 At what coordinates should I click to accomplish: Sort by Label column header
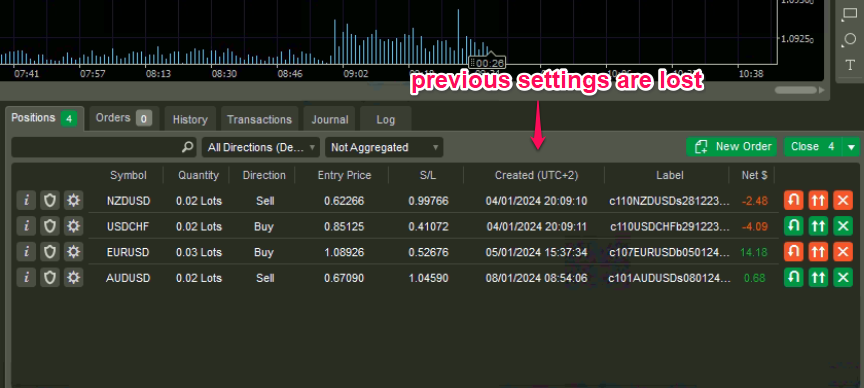click(x=670, y=175)
